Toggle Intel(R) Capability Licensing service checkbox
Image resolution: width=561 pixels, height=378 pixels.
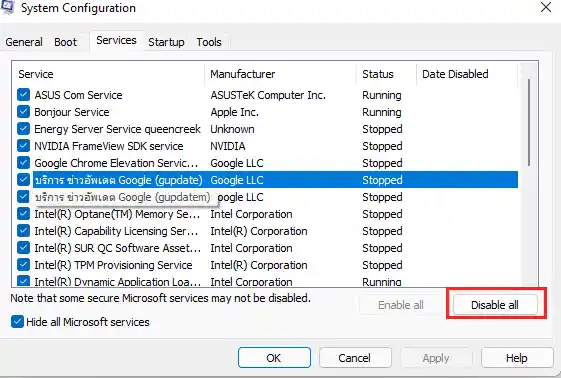tap(23, 231)
